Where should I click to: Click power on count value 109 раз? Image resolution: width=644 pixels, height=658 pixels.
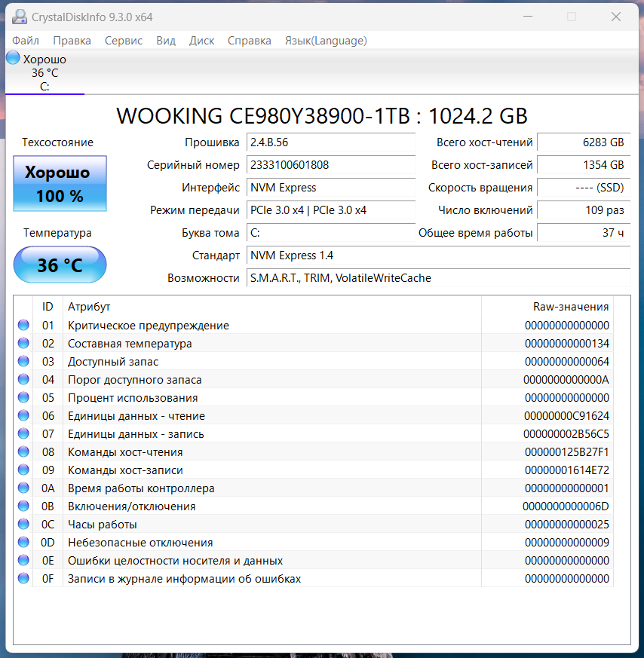pyautogui.click(x=584, y=210)
